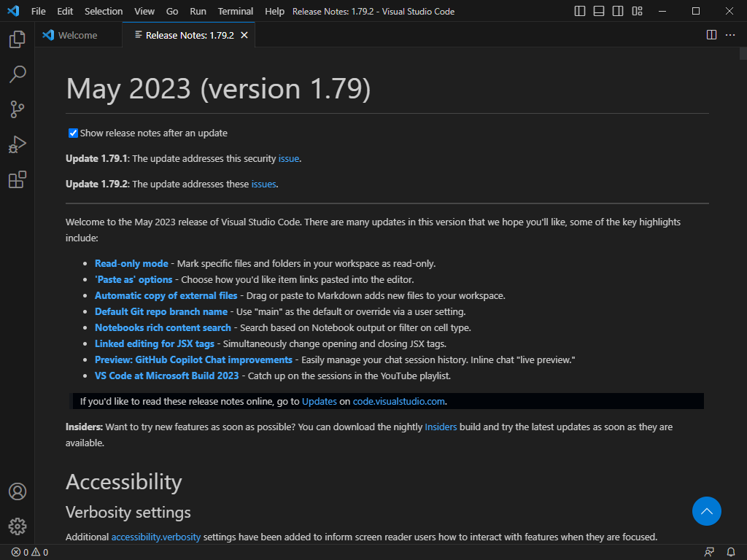Open the security issue link for 1.79.1

289,158
